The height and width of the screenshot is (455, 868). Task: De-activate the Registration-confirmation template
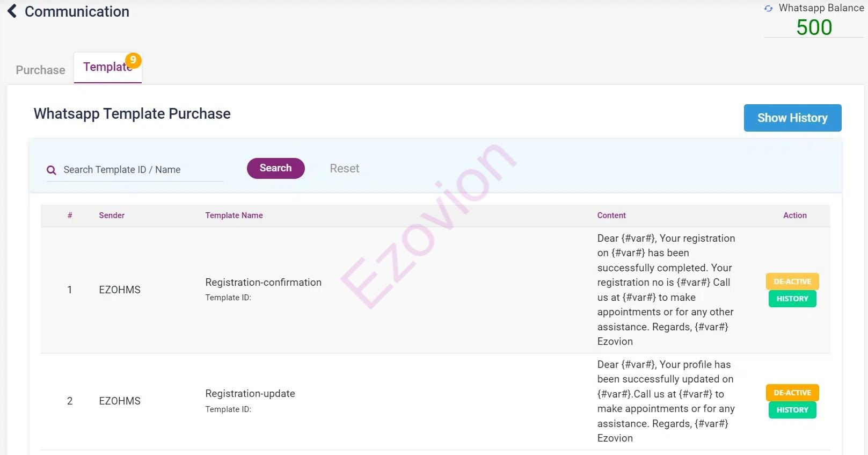point(792,281)
